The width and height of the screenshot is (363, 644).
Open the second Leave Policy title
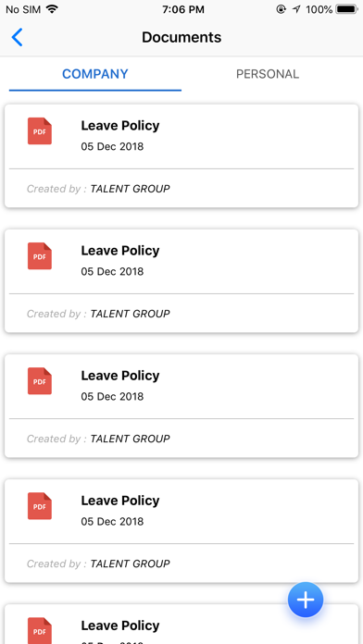pyautogui.click(x=120, y=250)
